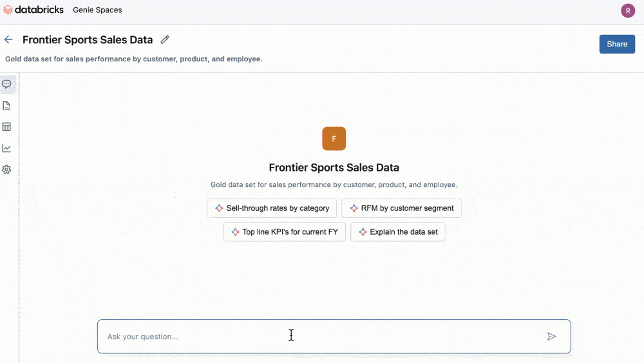Click the orange F space tile

tap(334, 139)
